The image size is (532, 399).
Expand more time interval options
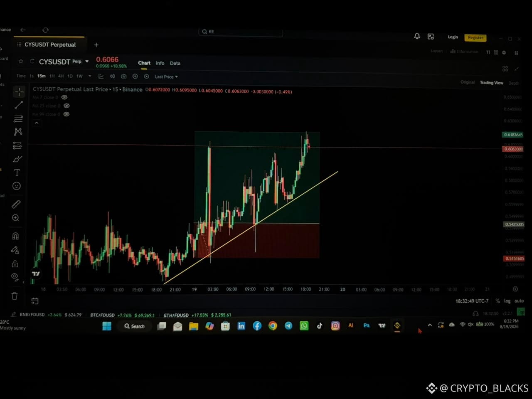[90, 76]
